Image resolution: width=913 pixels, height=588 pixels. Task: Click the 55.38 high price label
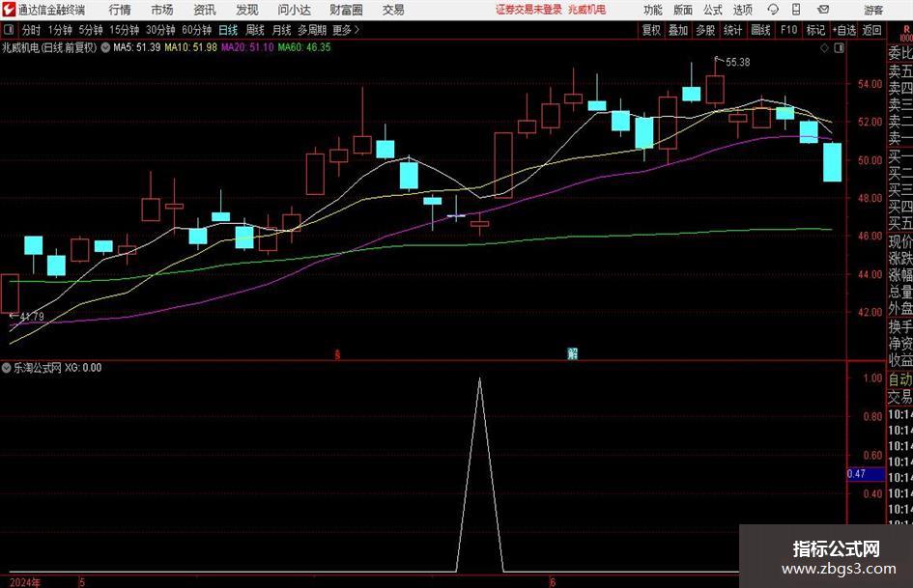point(738,63)
